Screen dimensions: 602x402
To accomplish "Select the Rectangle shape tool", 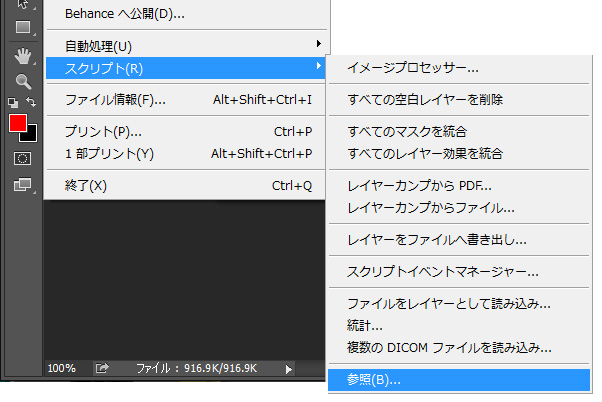I will click(x=23, y=27).
